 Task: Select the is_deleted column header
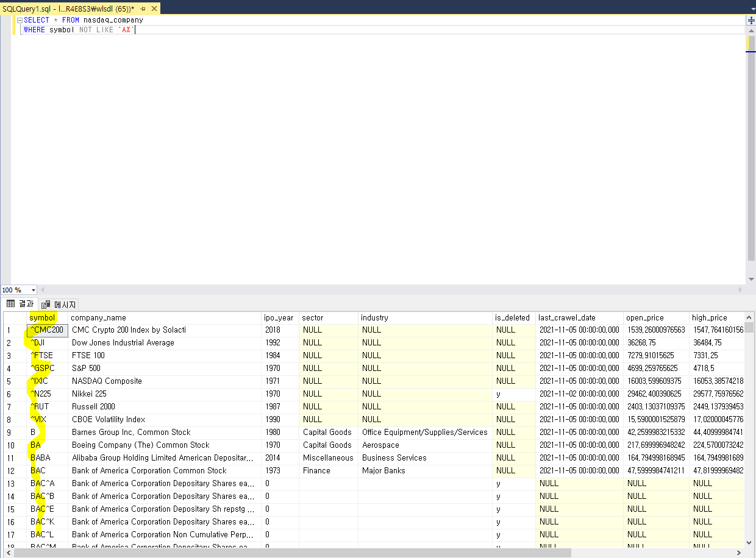[x=514, y=317]
